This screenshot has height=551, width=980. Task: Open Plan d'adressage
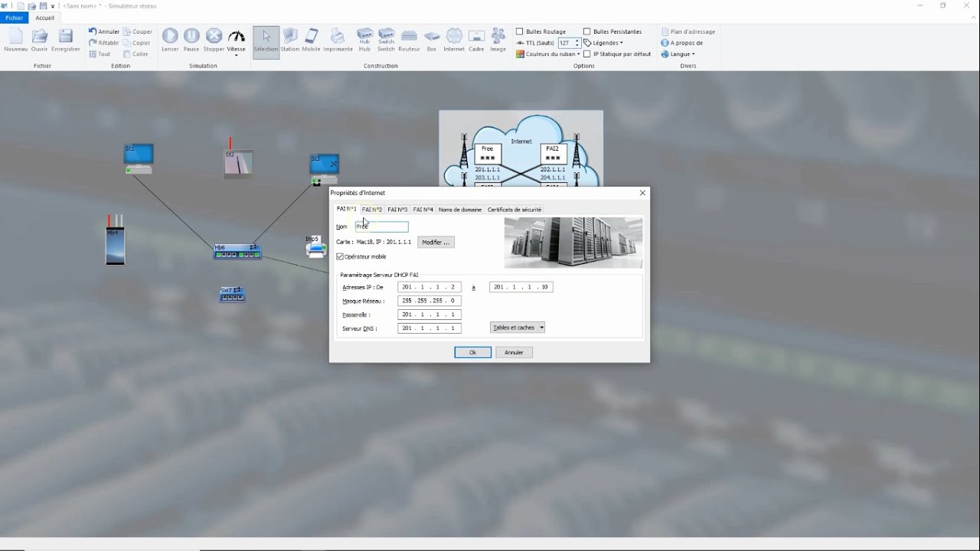(x=688, y=31)
